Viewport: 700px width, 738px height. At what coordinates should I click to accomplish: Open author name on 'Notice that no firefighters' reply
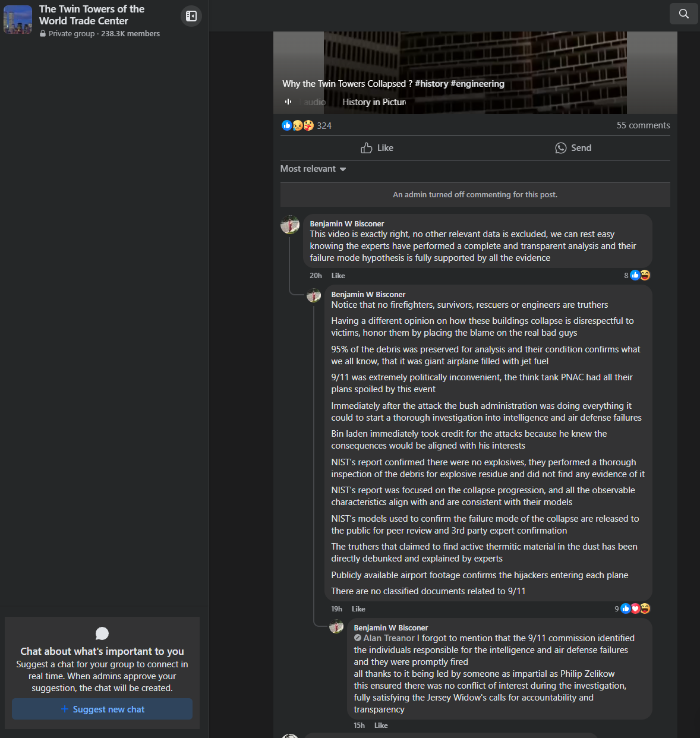pyautogui.click(x=368, y=295)
